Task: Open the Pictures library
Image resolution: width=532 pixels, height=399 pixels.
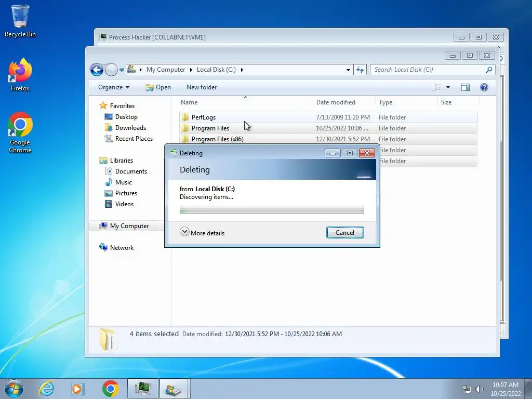Action: (121, 193)
